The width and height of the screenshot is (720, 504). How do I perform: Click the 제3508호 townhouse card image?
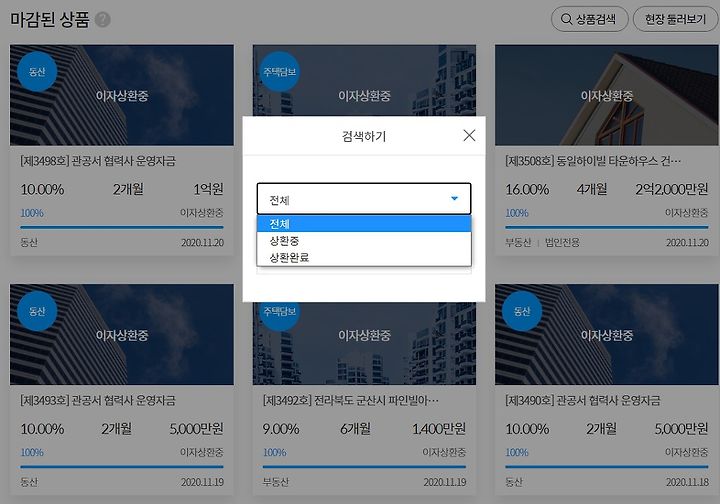[x=607, y=95]
